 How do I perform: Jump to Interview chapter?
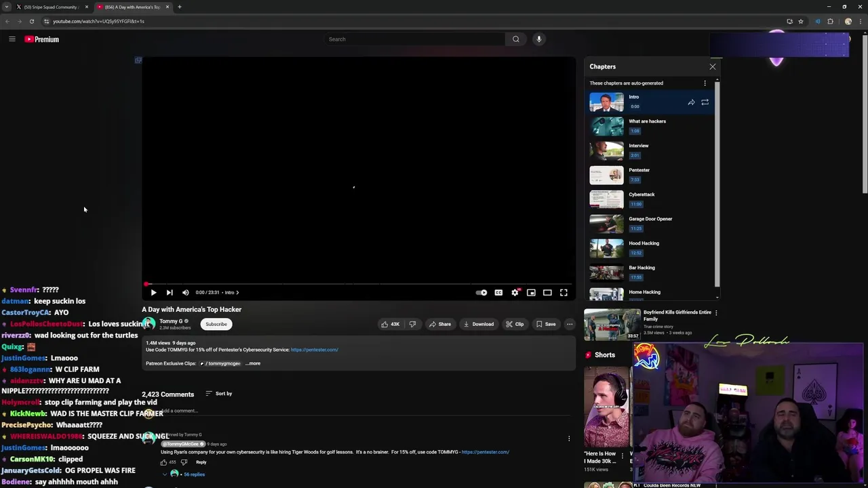click(x=651, y=150)
